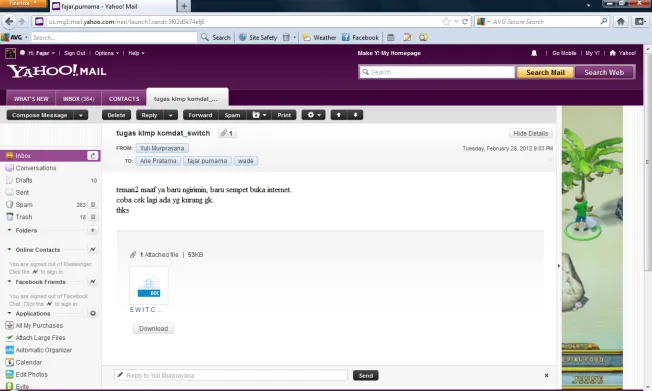Focus the Yahoo mail search field

[x=437, y=72]
